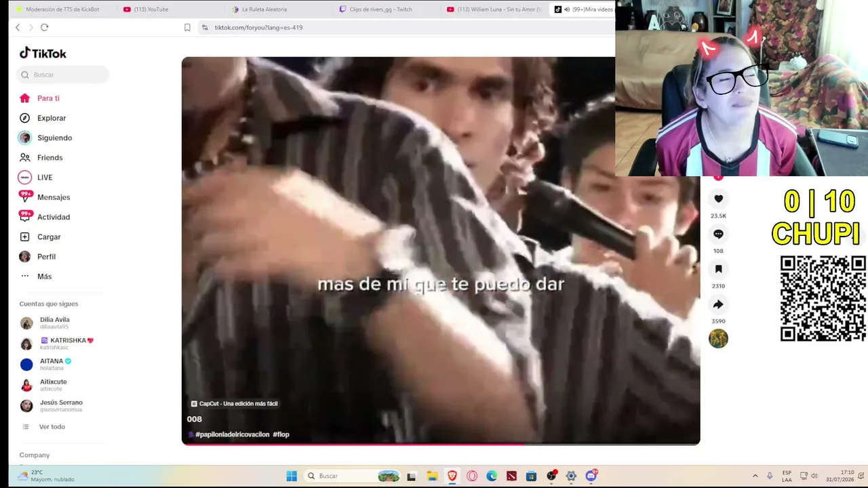Open the Discord taskbar icon
Screen dimensions: 868x488
click(591, 476)
